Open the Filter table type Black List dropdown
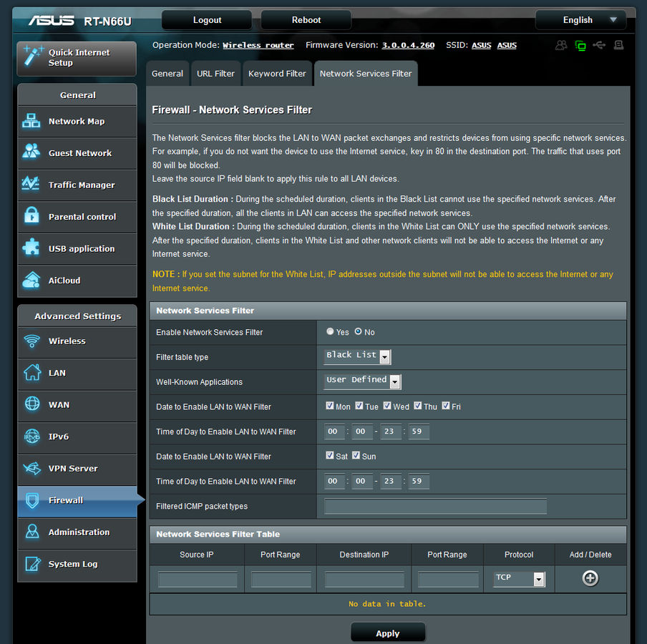Image resolution: width=647 pixels, height=644 pixels. [x=357, y=356]
